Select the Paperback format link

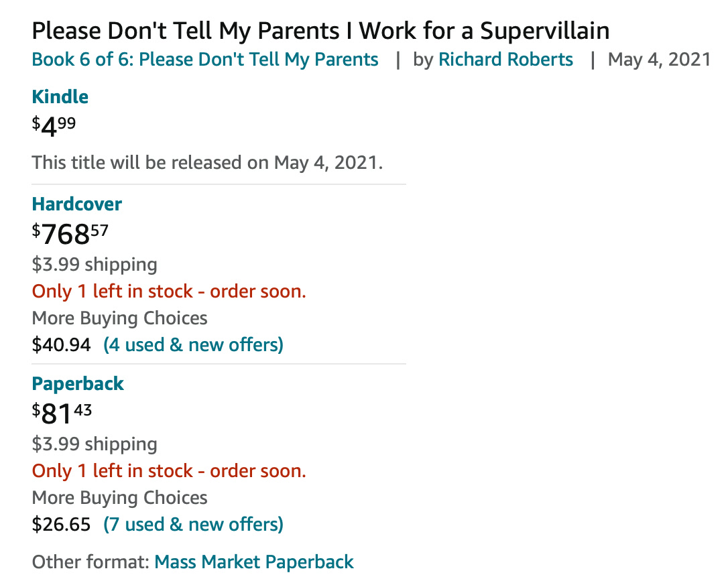(78, 384)
